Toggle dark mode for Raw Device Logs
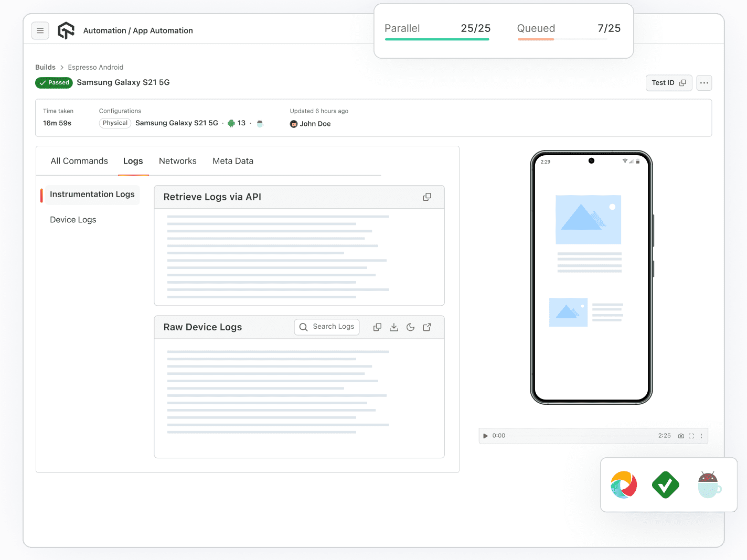Viewport: 747px width, 560px height. (411, 327)
